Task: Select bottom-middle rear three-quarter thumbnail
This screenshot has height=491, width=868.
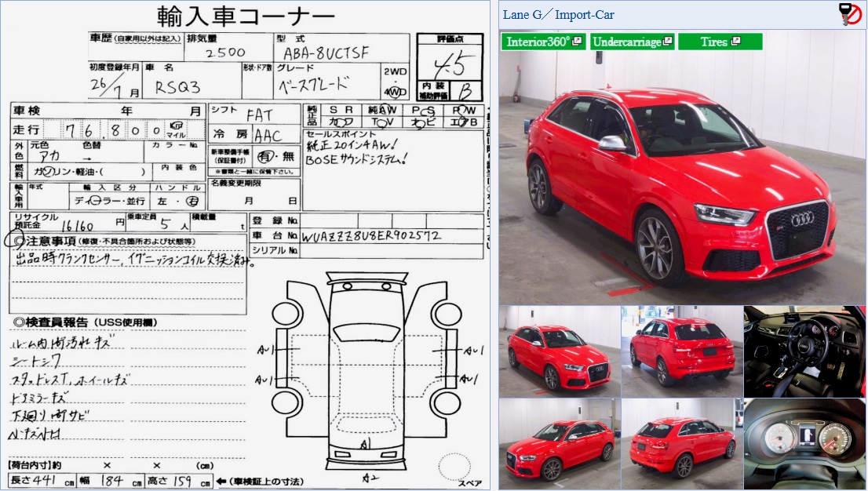Action: [681, 443]
